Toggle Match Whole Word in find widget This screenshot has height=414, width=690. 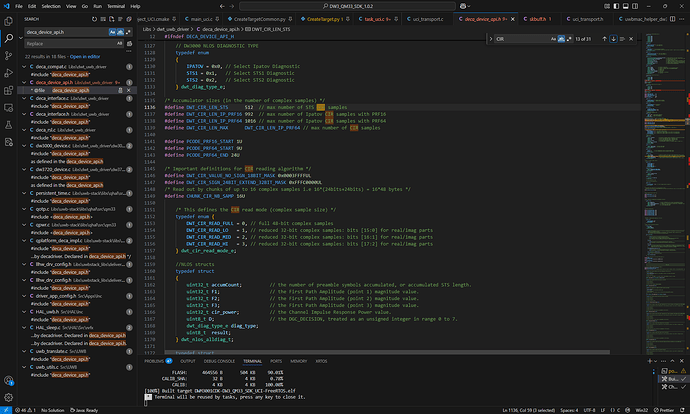561,39
